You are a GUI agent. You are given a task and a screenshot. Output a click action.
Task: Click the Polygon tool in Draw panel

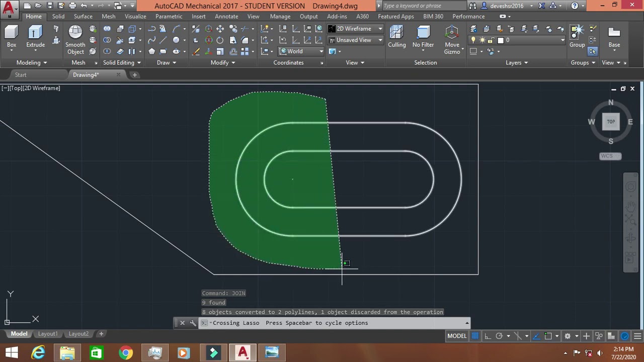point(151,51)
